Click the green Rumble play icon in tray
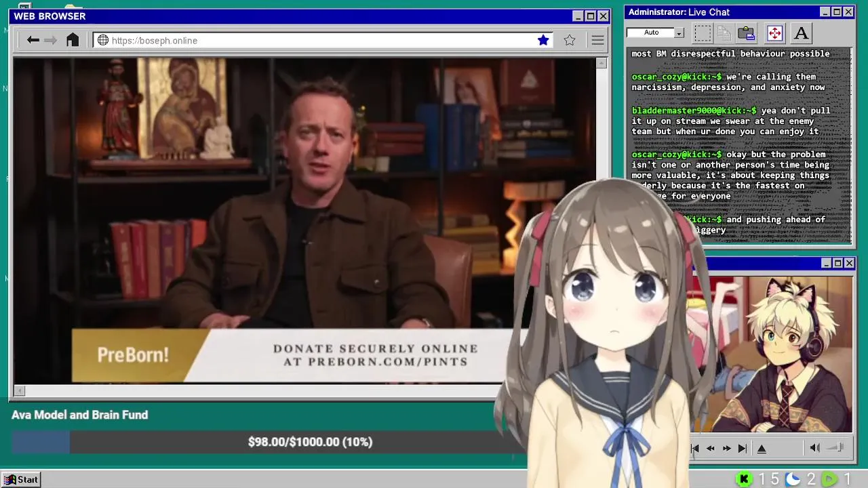 point(829,479)
